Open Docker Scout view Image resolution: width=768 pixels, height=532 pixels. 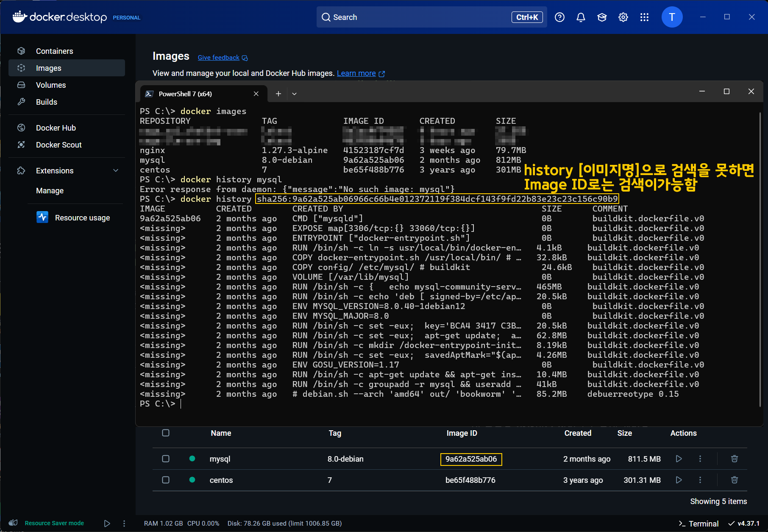click(x=67, y=145)
